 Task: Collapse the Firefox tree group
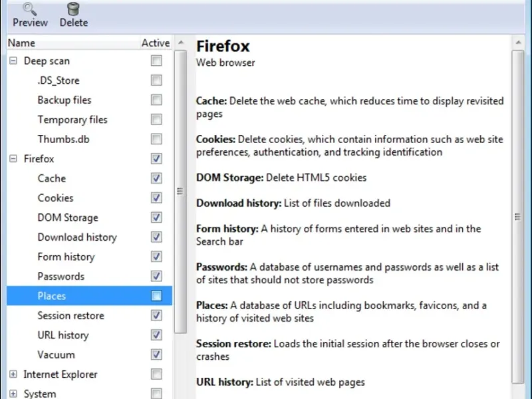tap(13, 159)
